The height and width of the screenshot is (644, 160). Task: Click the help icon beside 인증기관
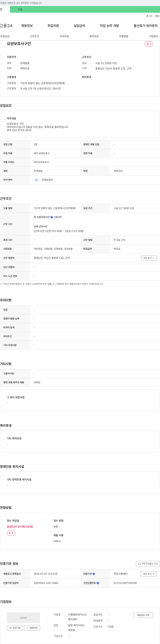(94, 574)
